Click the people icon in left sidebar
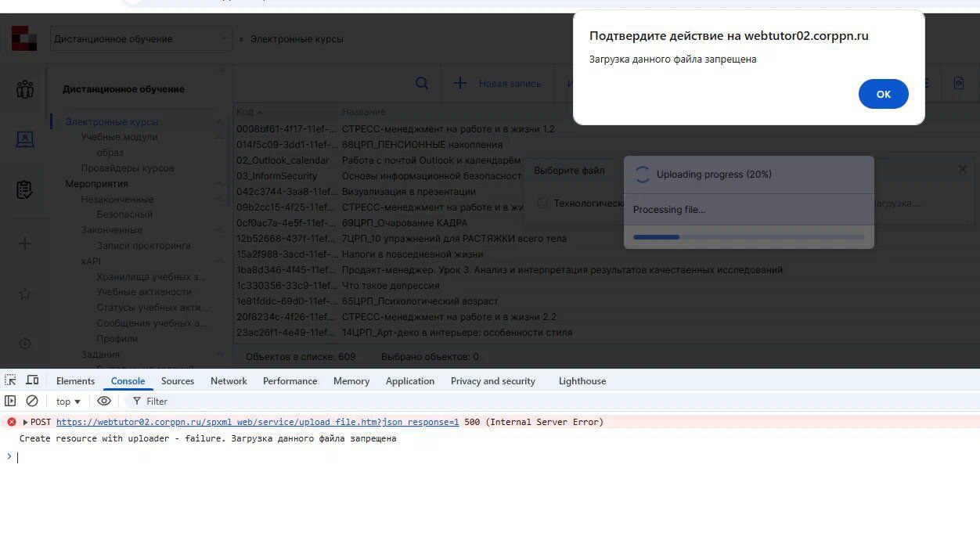This screenshot has width=980, height=544. click(24, 89)
